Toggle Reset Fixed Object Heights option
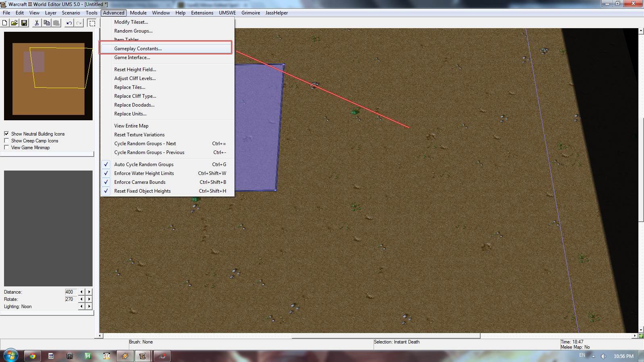Screen dimensions: 644x362 point(167,191)
